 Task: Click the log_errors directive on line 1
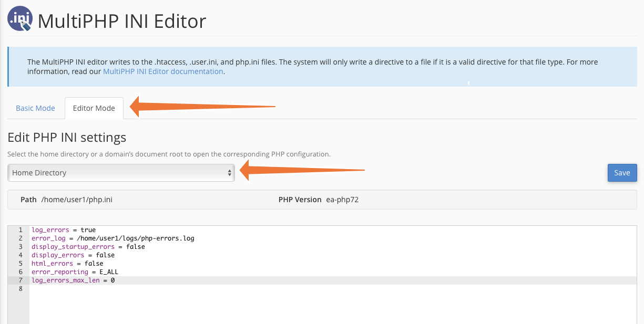click(x=49, y=229)
